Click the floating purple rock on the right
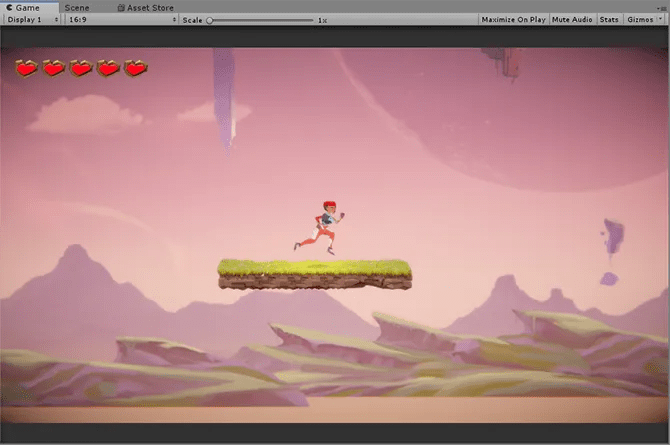670x445 pixels. [613, 237]
